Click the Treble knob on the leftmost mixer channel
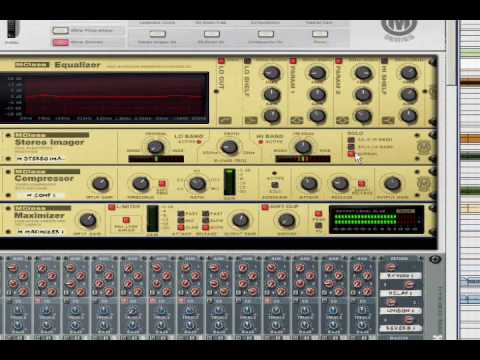 click(x=18, y=311)
